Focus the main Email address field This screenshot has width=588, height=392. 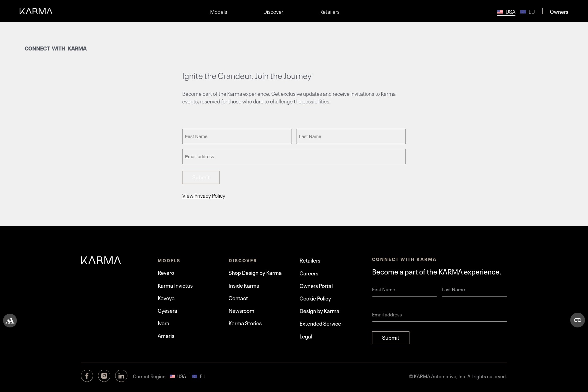(x=294, y=157)
